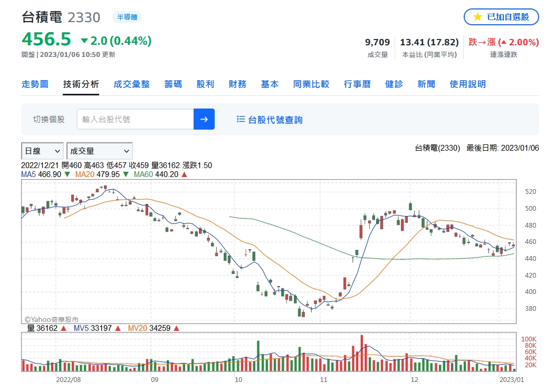Click the MA20 479.95 legend label

tap(97, 174)
